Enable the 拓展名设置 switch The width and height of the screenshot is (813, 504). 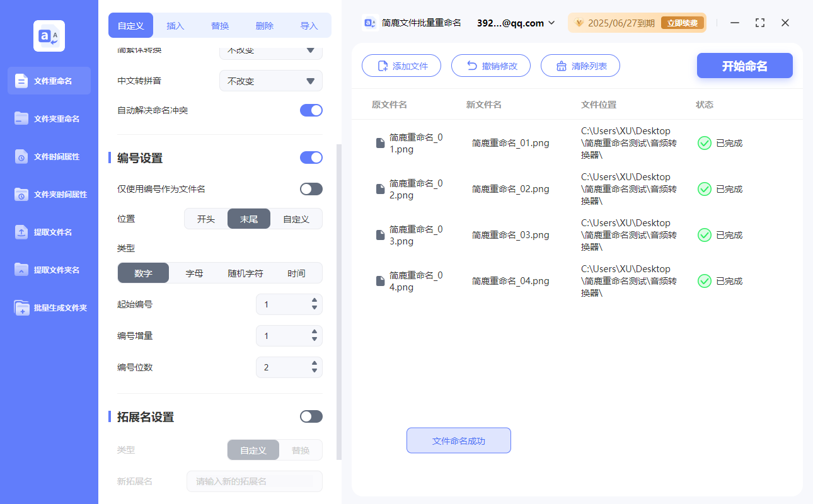(x=311, y=416)
